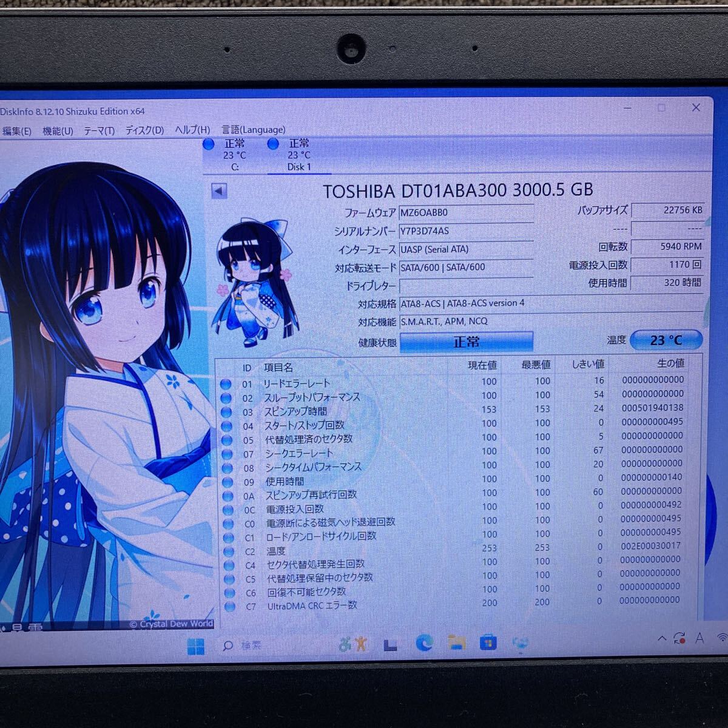Click status icon of row C6 回復不可能セクタ数
Image resolution: width=728 pixels, height=728 pixels.
coord(229,593)
